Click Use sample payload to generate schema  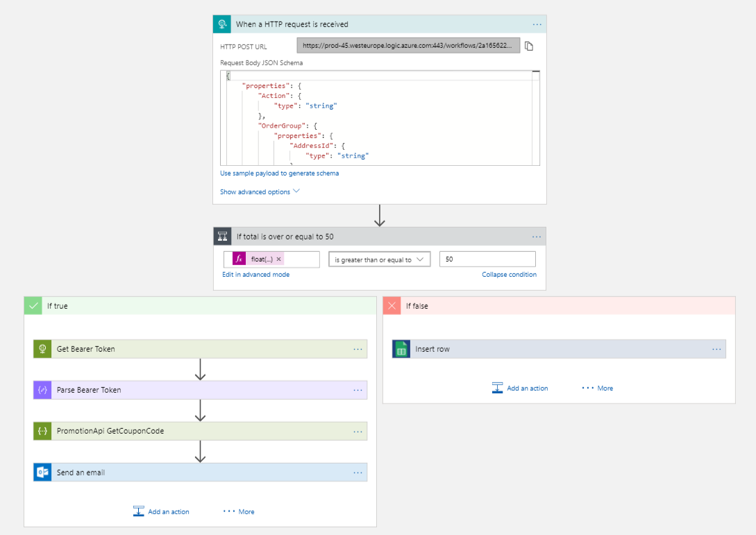click(x=279, y=173)
